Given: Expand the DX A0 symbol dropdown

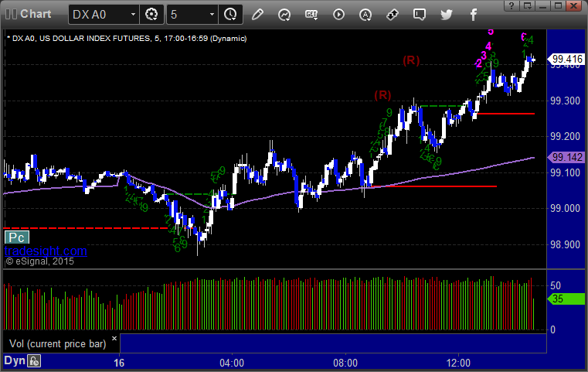Looking at the screenshot, I should (x=133, y=15).
